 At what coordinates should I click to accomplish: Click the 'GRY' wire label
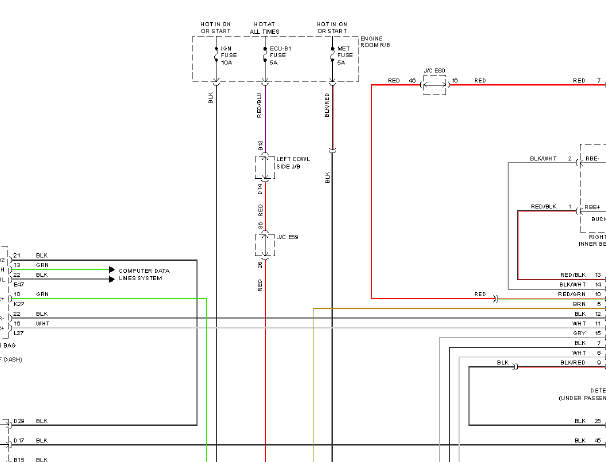tap(579, 333)
